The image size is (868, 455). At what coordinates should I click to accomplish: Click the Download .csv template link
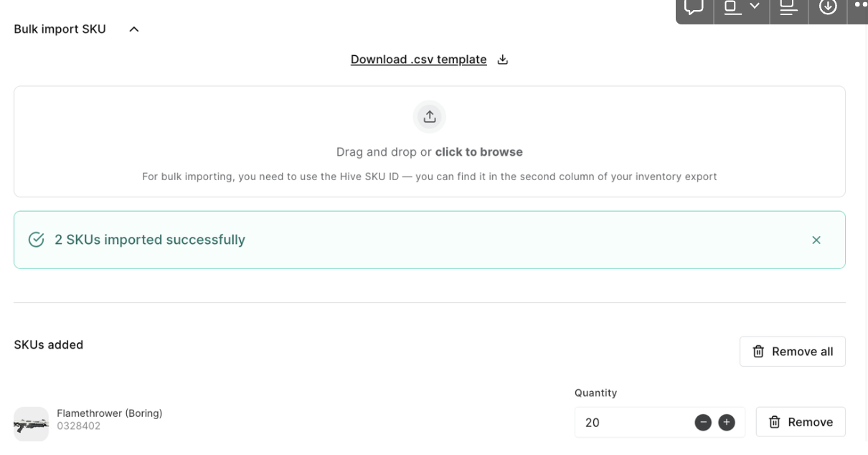[418, 60]
